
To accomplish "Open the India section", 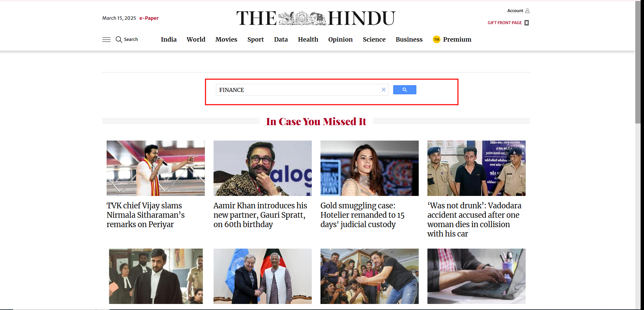I will 169,40.
